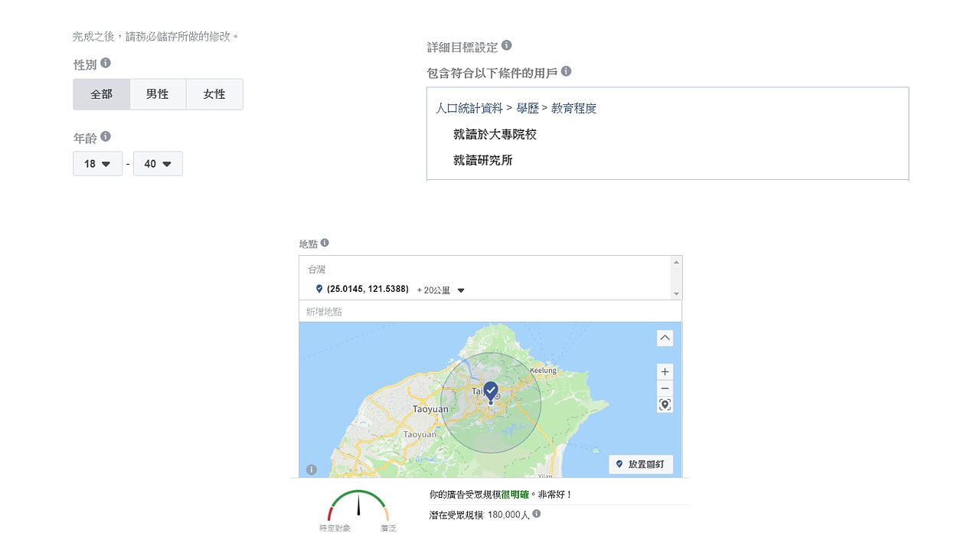Select the 就讀研究所 targeting entry

pos(482,160)
